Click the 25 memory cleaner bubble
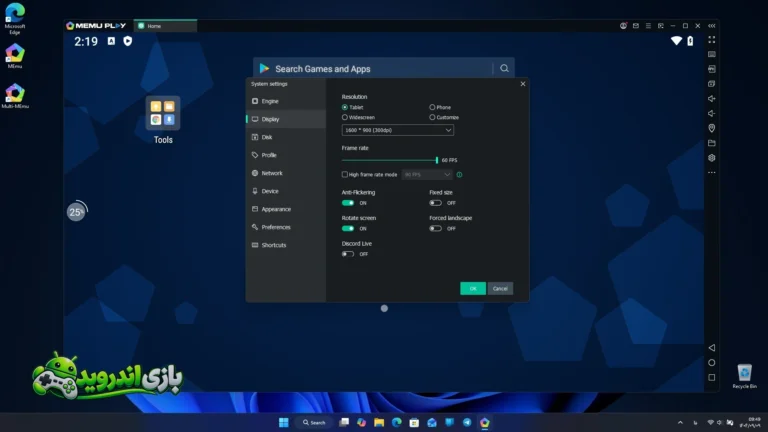Screen dimensions: 768x432 click(76, 212)
